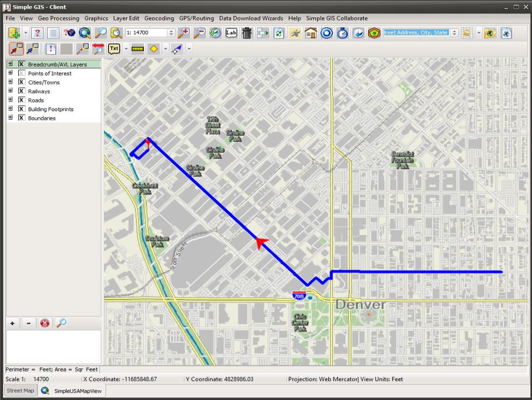
Task: Open the trash delete tool
Action: click(246, 33)
